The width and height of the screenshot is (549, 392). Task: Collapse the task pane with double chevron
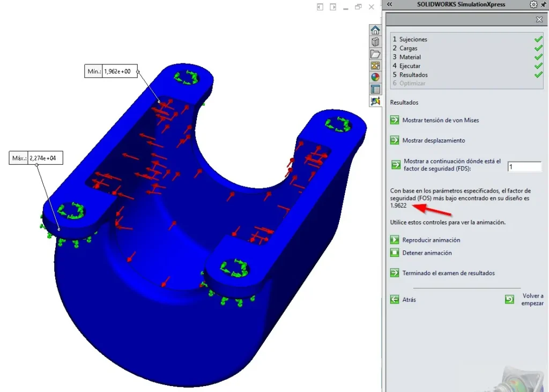[389, 4]
